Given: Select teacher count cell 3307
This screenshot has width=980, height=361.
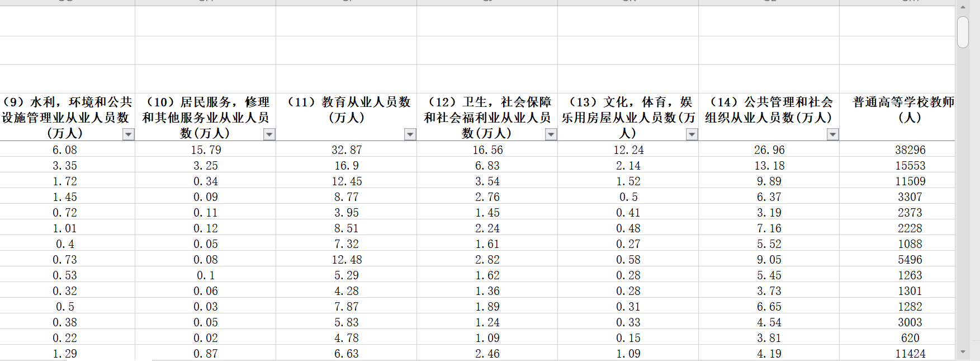Looking at the screenshot, I should (897, 197).
